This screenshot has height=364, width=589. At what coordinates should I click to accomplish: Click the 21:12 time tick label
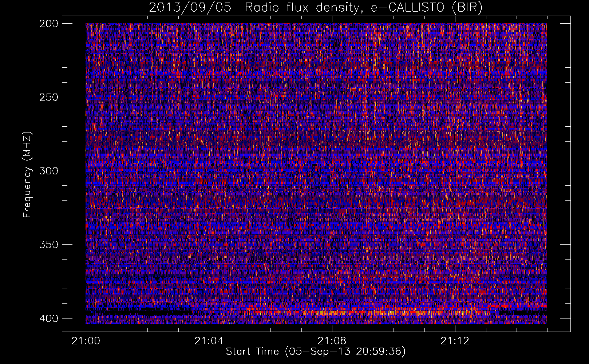(x=455, y=341)
